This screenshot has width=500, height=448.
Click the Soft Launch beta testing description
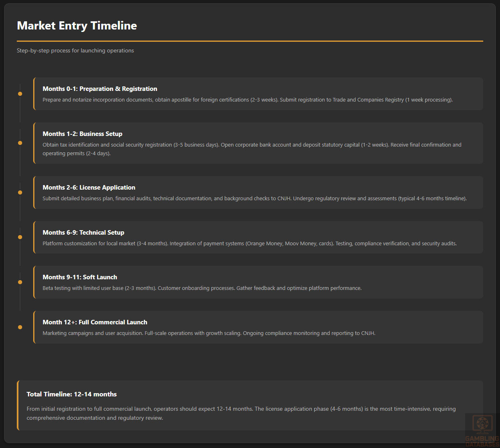point(202,288)
